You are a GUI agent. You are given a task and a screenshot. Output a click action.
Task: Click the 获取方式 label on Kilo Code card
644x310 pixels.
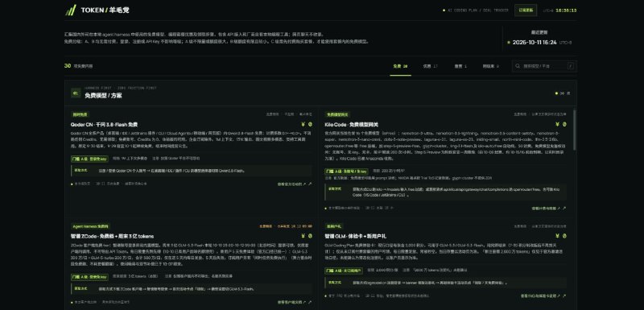(335, 189)
